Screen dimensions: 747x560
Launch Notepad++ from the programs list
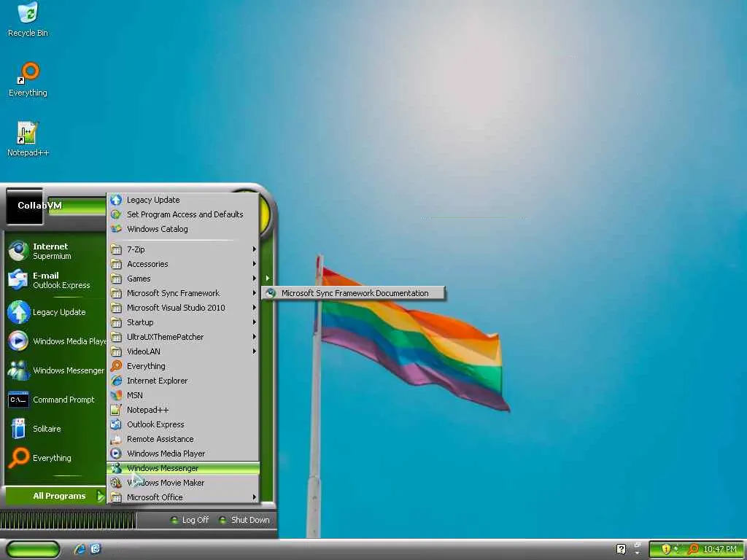pyautogui.click(x=183, y=410)
